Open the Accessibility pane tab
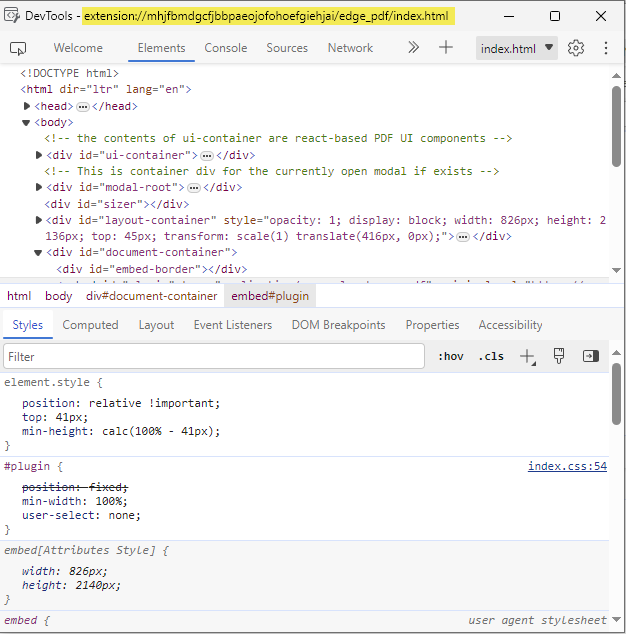This screenshot has width=626, height=634. pyautogui.click(x=510, y=325)
